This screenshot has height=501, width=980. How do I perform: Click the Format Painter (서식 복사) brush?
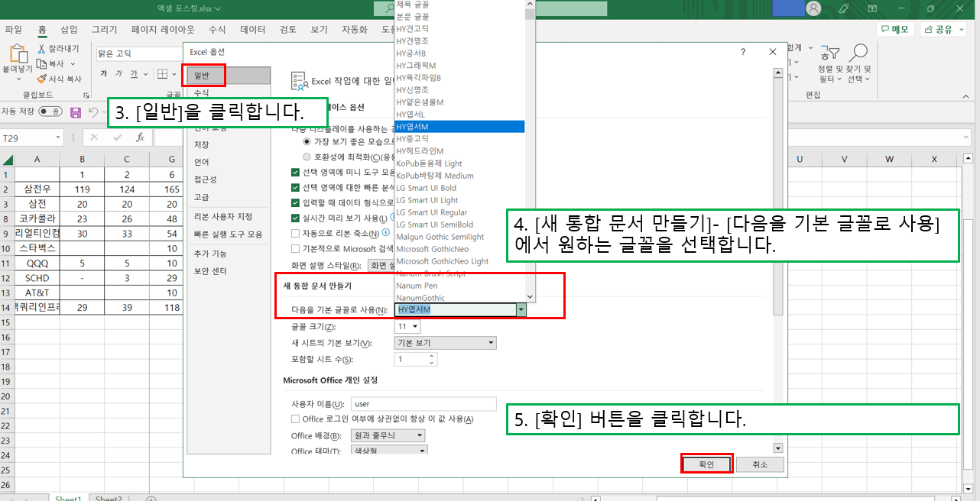43,79
